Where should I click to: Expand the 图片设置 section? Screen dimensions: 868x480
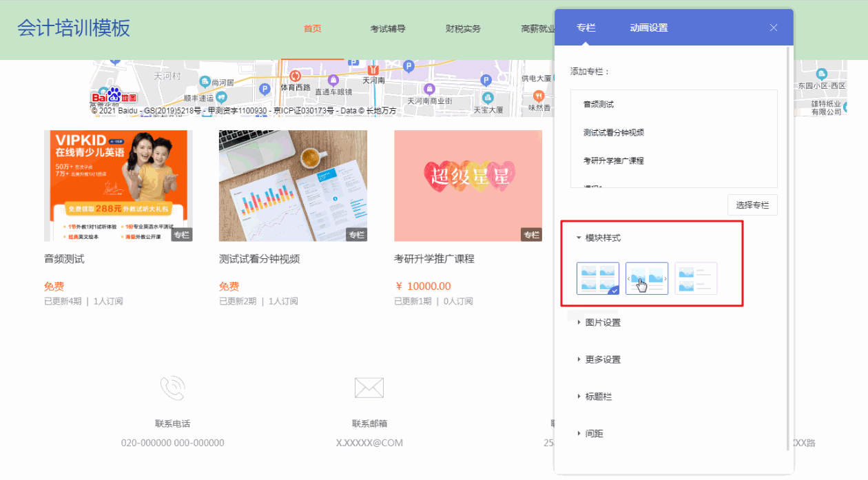point(599,322)
